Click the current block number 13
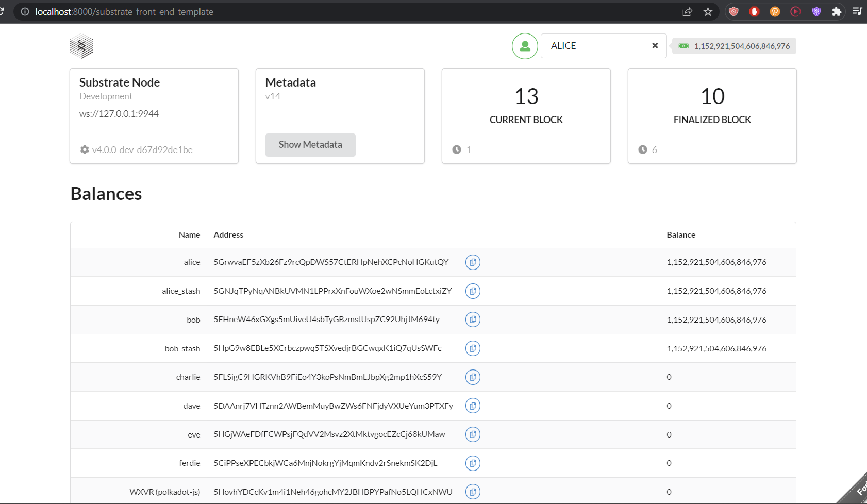The image size is (867, 504). [526, 96]
